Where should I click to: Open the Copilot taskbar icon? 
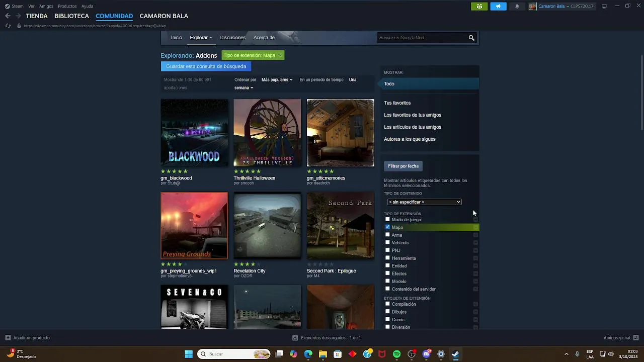pyautogui.click(x=293, y=354)
